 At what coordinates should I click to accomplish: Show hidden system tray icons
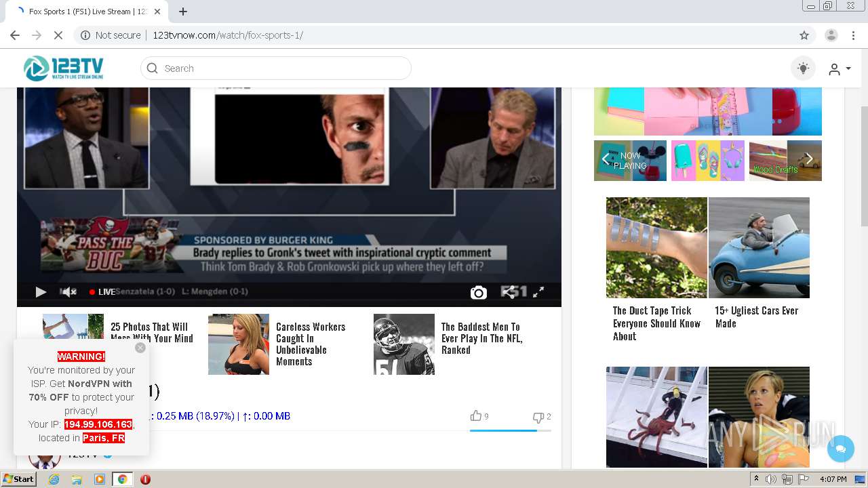point(756,479)
